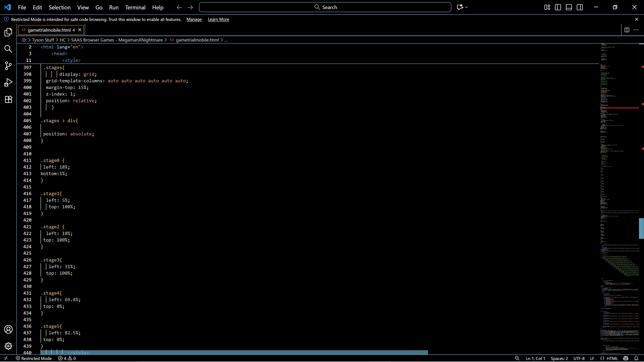Click the top Search command center field

[325, 7]
